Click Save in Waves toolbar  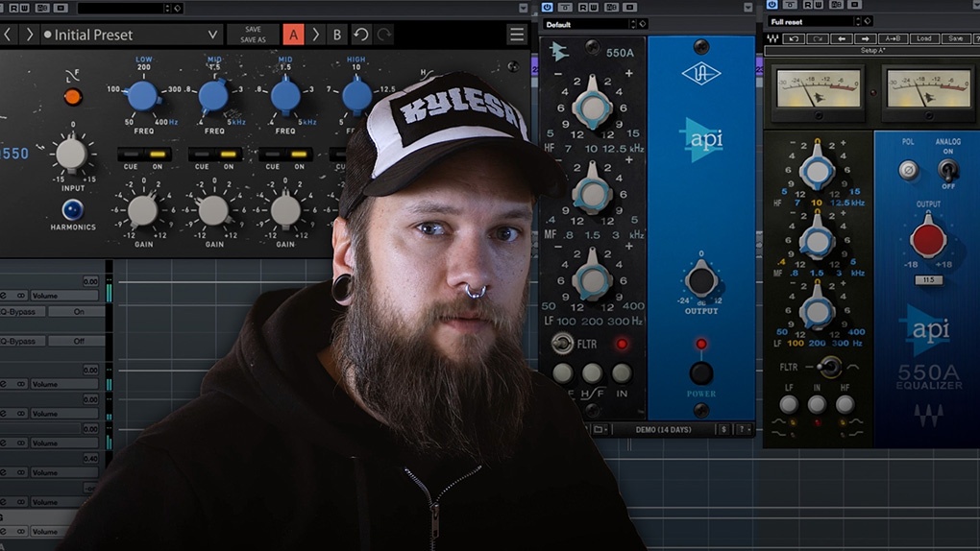click(956, 38)
